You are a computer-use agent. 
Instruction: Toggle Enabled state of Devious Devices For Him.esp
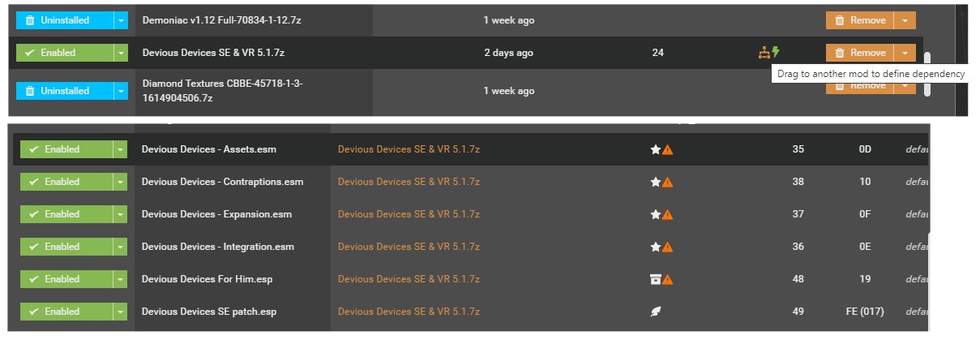(x=66, y=279)
